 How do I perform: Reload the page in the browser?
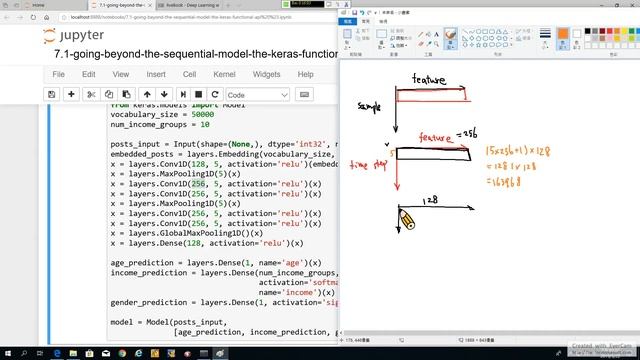point(33,17)
